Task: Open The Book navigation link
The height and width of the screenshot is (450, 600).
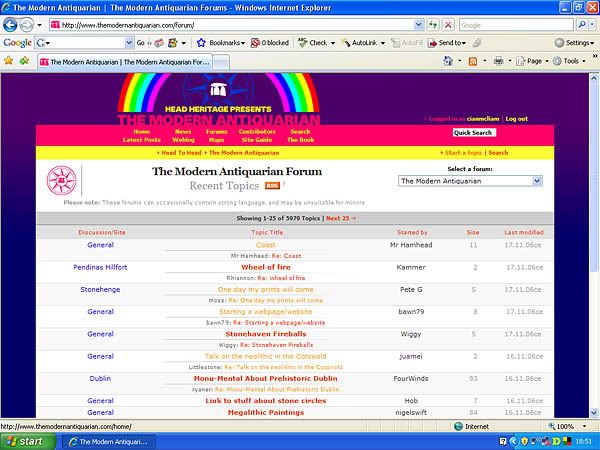Action: [301, 140]
